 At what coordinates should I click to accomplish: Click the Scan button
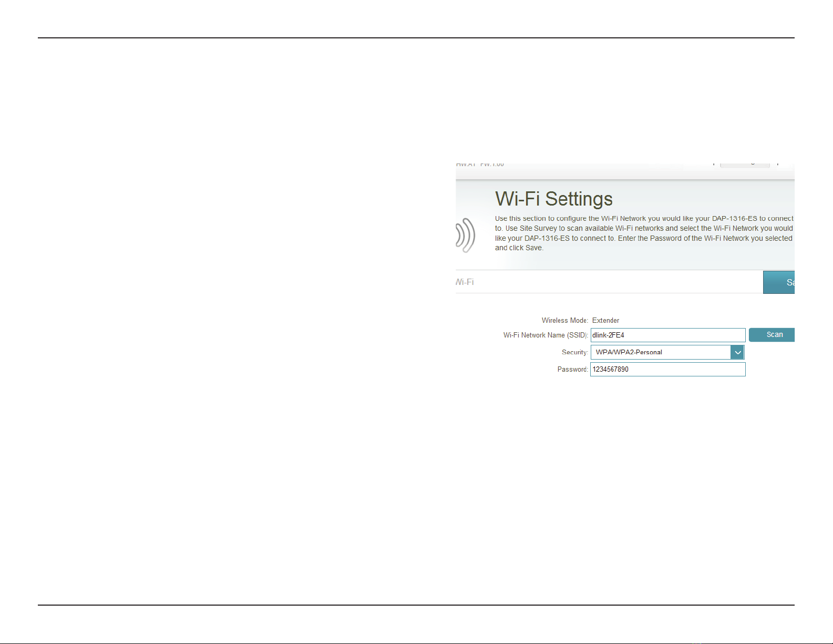772,335
